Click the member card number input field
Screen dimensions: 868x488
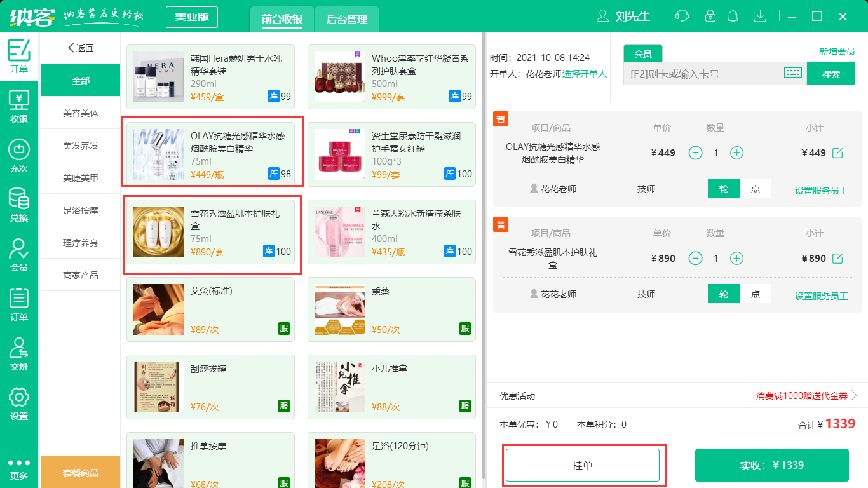[702, 74]
